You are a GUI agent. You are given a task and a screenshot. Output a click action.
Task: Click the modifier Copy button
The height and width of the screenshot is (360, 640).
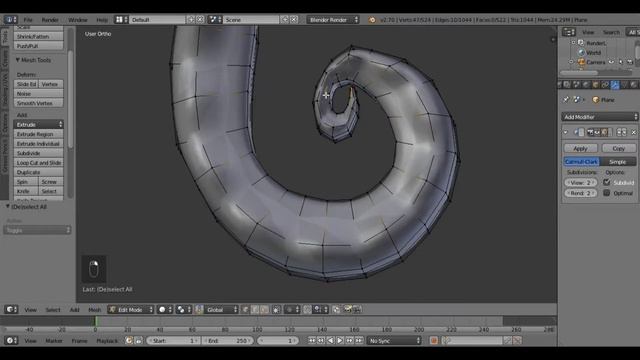[x=619, y=148]
